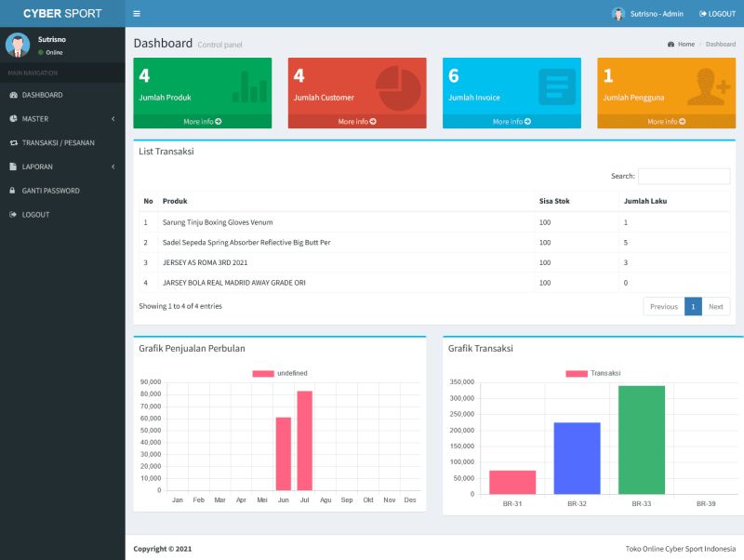Click the green Online status dot
The width and height of the screenshot is (744, 560).
(41, 52)
